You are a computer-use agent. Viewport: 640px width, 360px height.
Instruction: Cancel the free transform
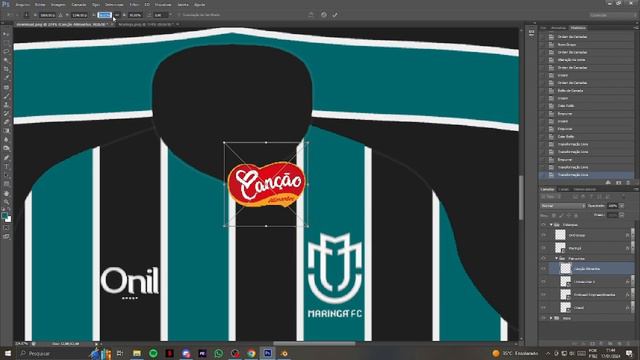coord(324,15)
